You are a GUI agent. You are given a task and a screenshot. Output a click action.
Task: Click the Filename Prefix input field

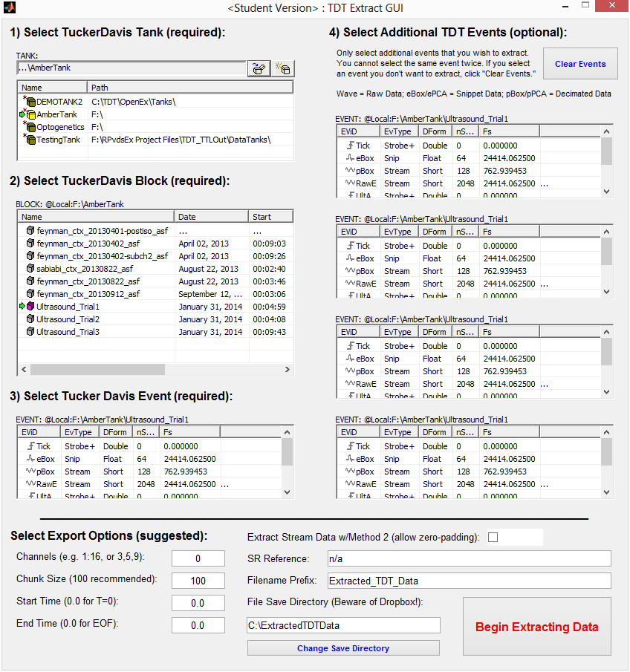coord(470,581)
